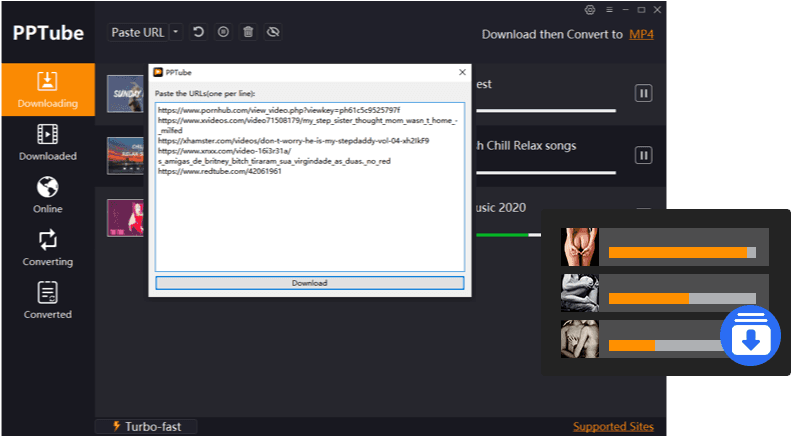Switch to the Downloaded section
The height and width of the screenshot is (438, 792).
(x=47, y=141)
